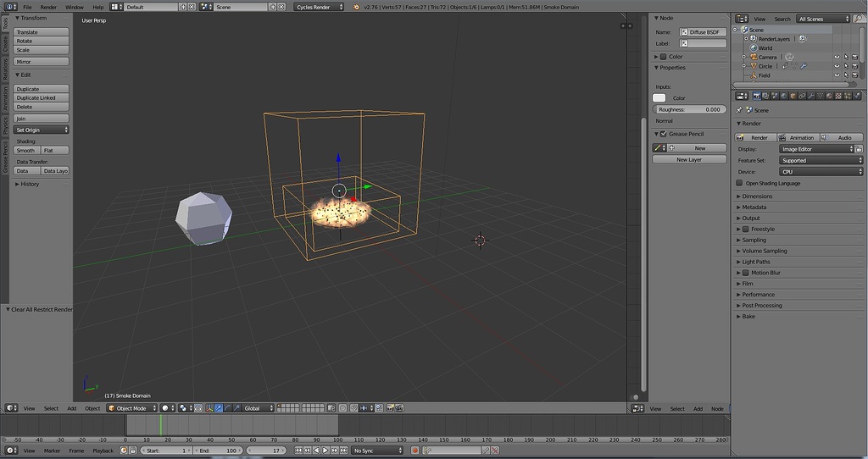Select the translate manipulator arrow icon
This screenshot has width=868, height=459.
tap(218, 408)
